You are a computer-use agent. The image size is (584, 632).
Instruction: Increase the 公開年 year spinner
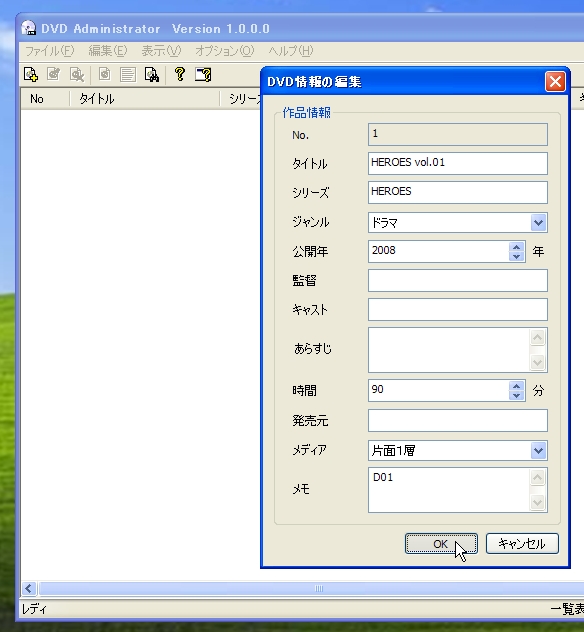(x=517, y=247)
